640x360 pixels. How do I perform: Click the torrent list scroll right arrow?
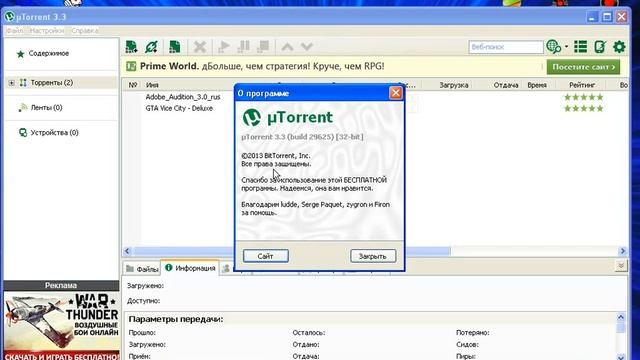click(623, 251)
